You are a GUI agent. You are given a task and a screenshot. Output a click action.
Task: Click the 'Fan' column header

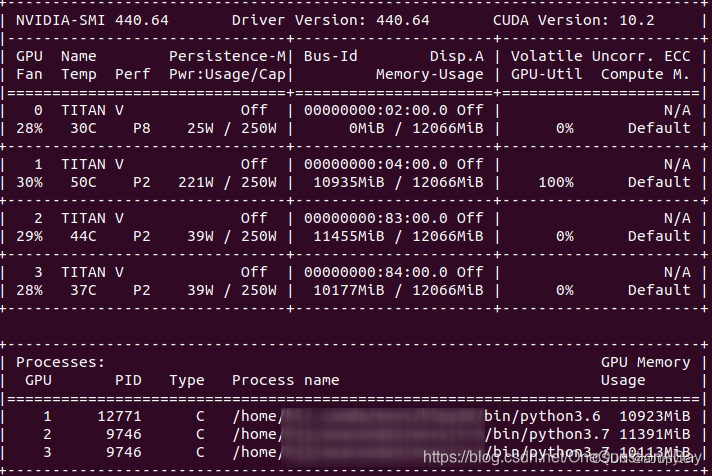(x=30, y=74)
